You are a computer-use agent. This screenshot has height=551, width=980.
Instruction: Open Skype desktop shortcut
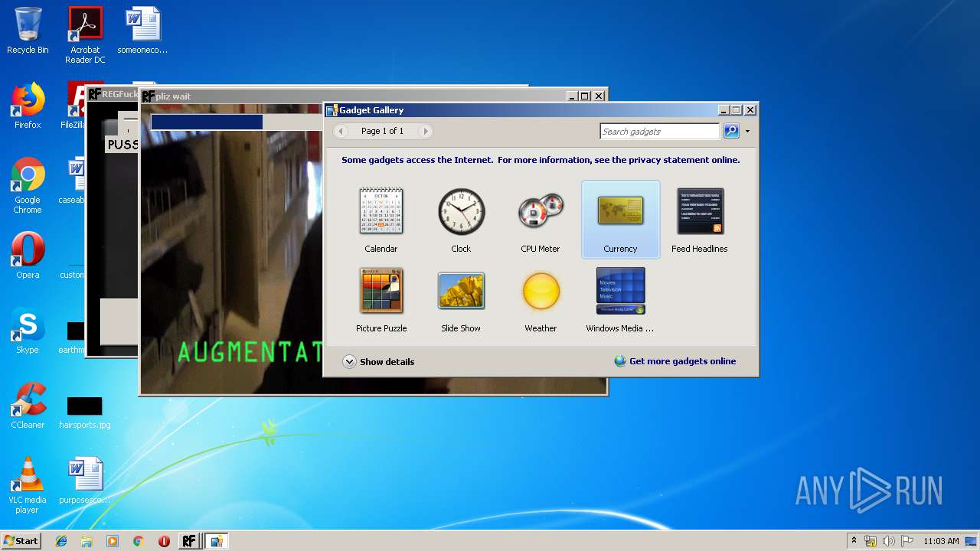[28, 331]
